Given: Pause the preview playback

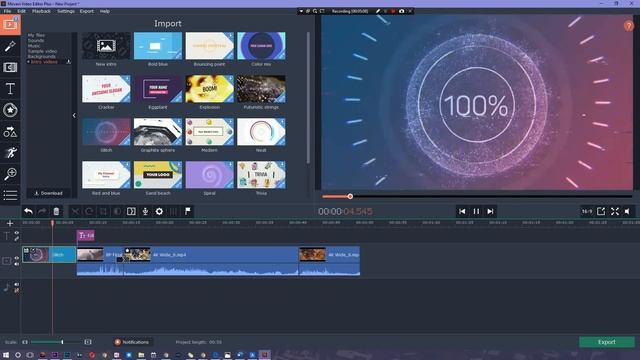Looking at the screenshot, I should pyautogui.click(x=476, y=211).
